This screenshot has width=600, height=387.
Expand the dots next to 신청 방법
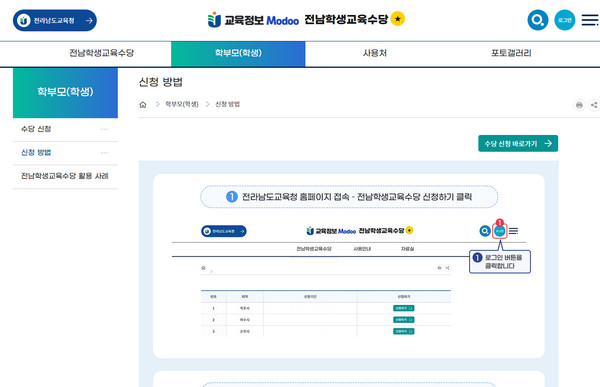tap(104, 153)
